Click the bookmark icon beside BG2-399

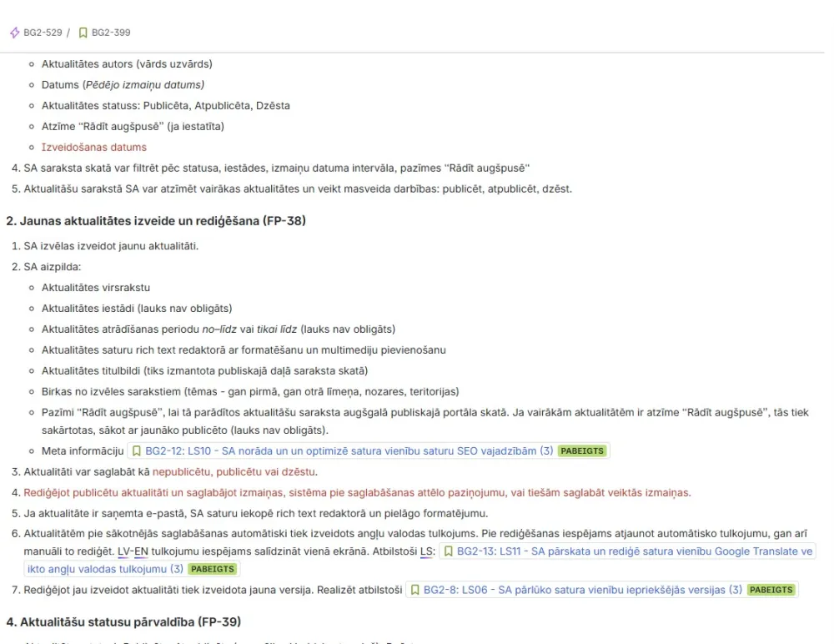pos(83,33)
